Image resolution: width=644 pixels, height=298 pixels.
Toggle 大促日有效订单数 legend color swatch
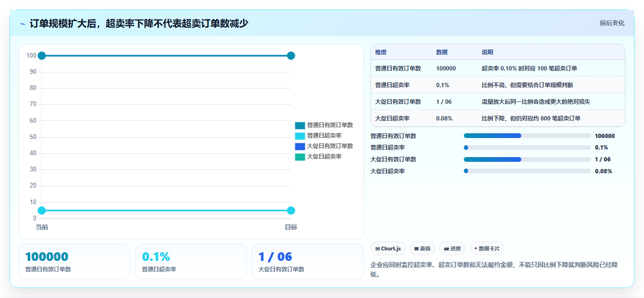(x=300, y=147)
